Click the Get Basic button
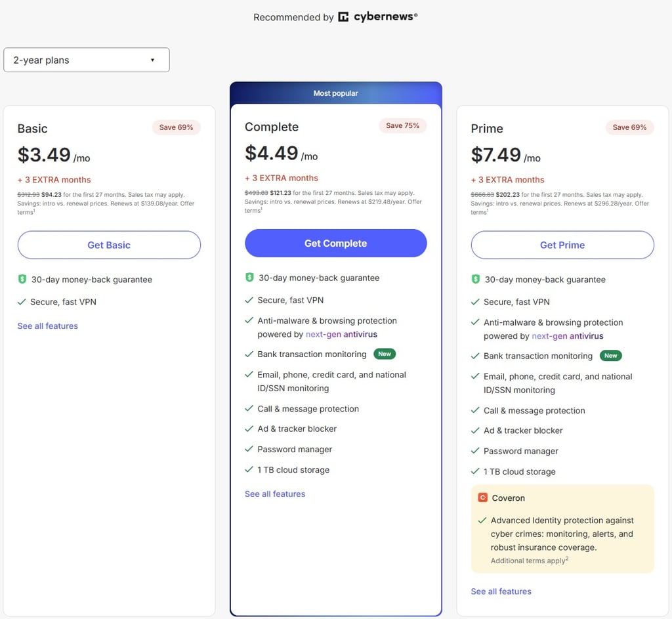Viewport: 672px width, 619px height. 109,245
